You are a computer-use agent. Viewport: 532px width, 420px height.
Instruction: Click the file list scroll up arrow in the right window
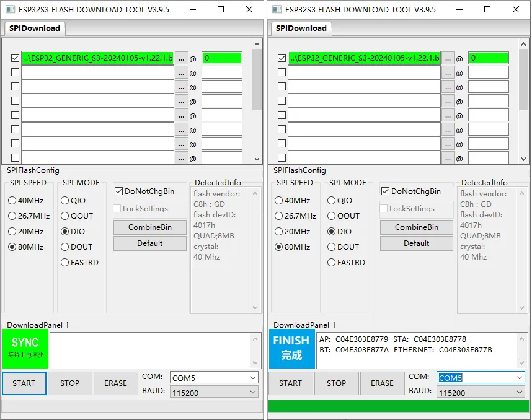pos(524,45)
